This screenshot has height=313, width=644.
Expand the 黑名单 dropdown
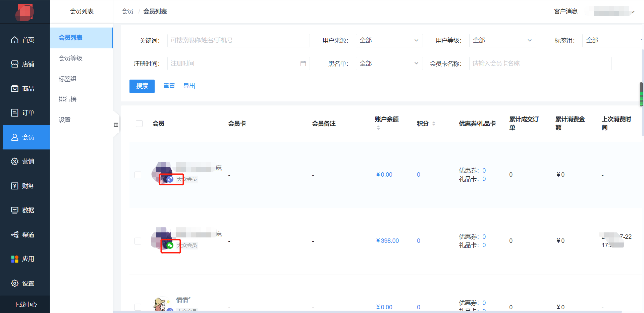(389, 63)
